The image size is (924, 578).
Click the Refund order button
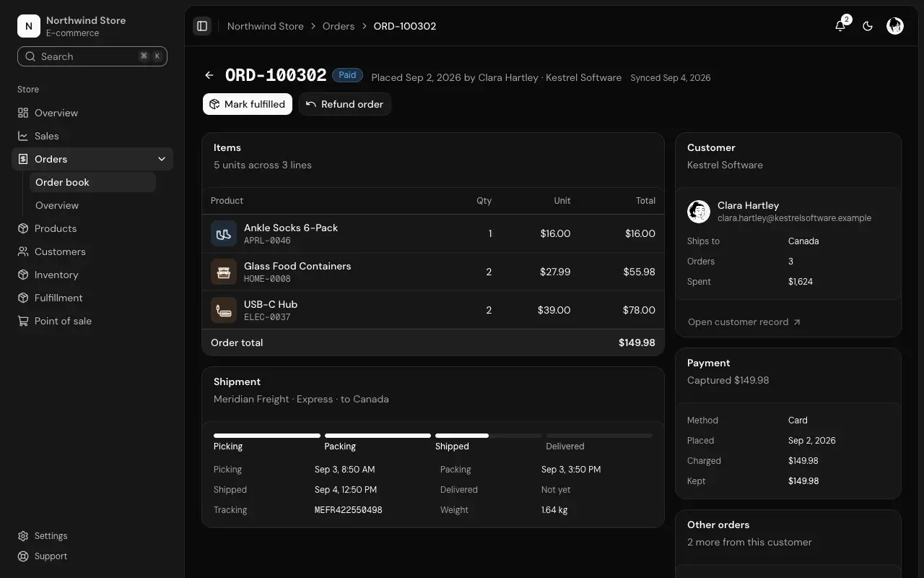(345, 104)
